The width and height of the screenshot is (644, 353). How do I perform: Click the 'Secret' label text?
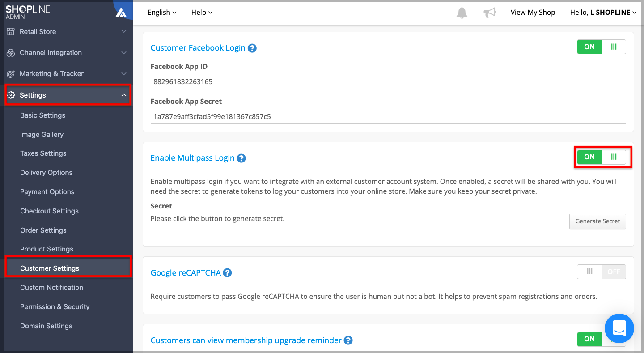161,206
